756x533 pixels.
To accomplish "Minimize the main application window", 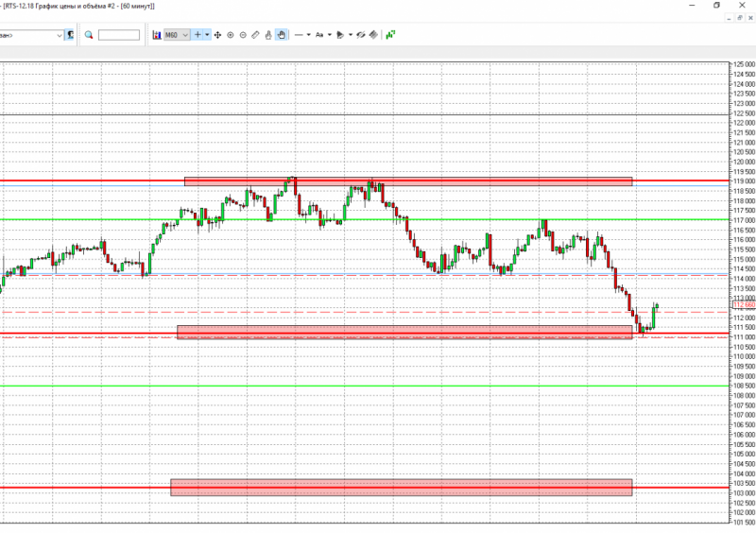I will point(693,6).
